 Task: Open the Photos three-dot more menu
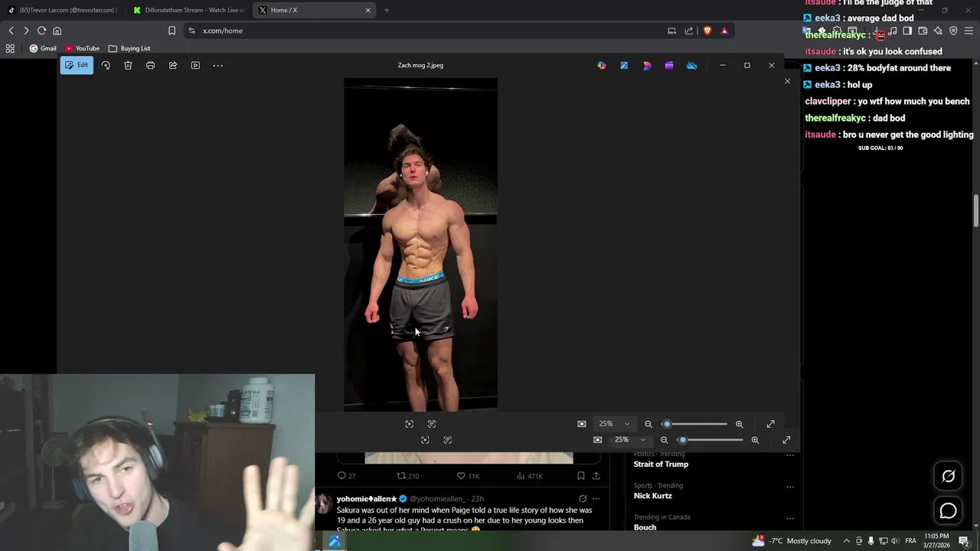coord(217,65)
